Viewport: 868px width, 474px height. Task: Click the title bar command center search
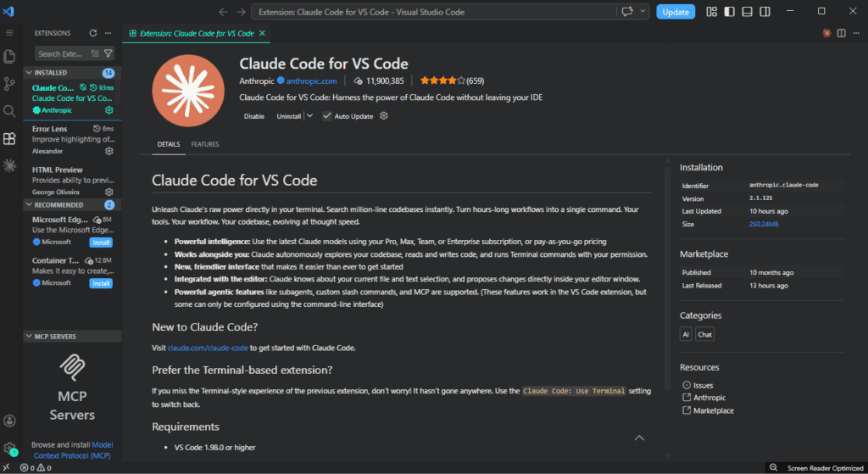tap(433, 12)
